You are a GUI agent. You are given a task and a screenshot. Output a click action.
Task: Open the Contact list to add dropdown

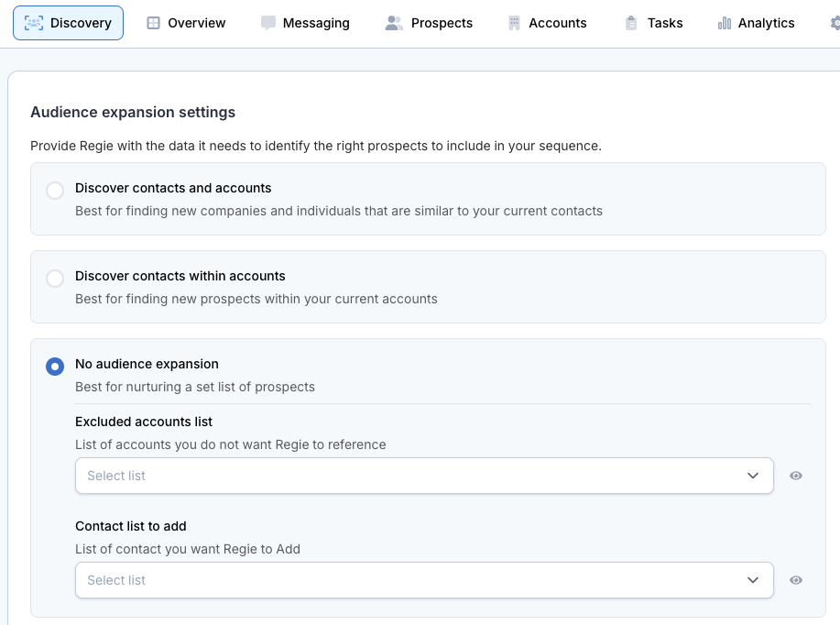(x=424, y=580)
